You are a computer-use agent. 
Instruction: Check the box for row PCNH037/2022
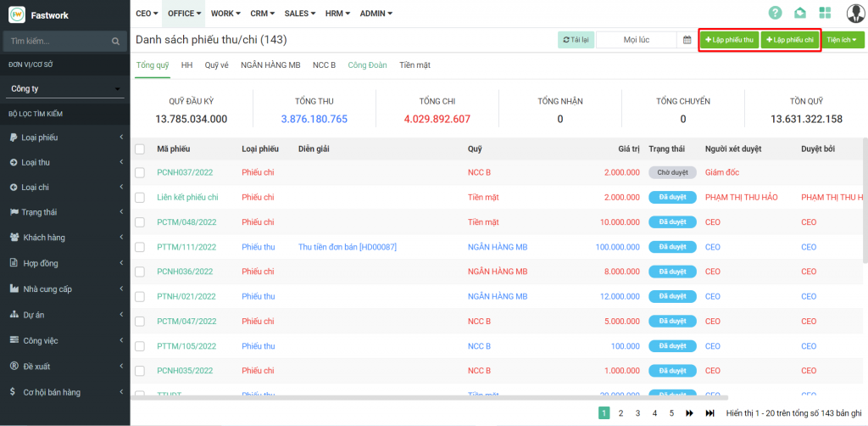point(140,172)
